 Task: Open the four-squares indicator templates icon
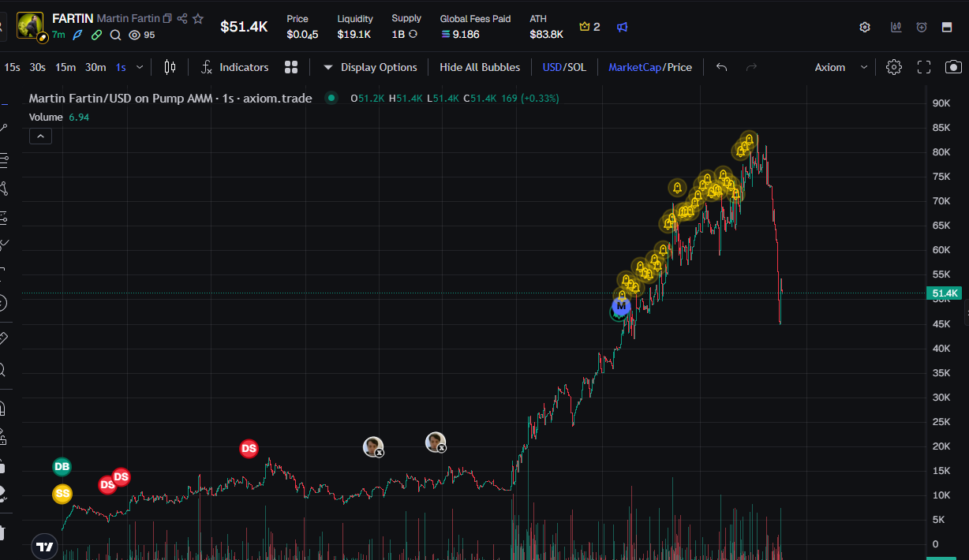click(x=291, y=67)
